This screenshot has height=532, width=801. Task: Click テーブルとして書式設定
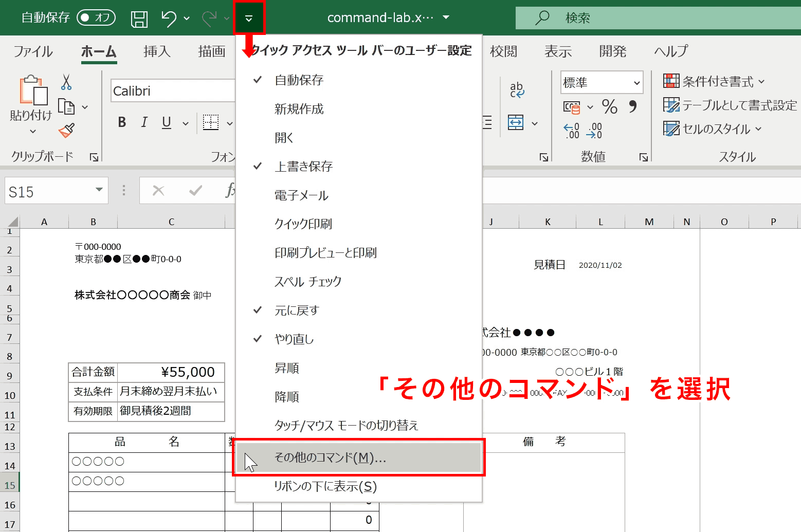click(x=730, y=105)
